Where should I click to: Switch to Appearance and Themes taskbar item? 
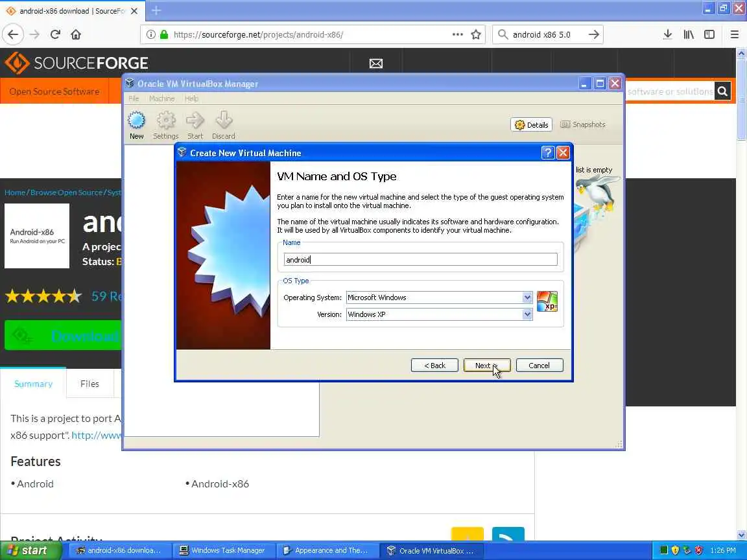[x=327, y=550]
